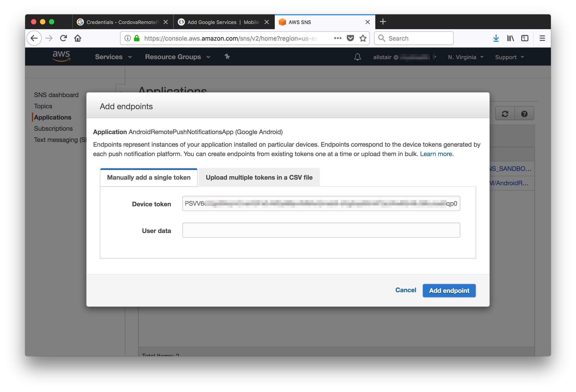Go to browser home page
576x392 pixels.
tap(78, 38)
